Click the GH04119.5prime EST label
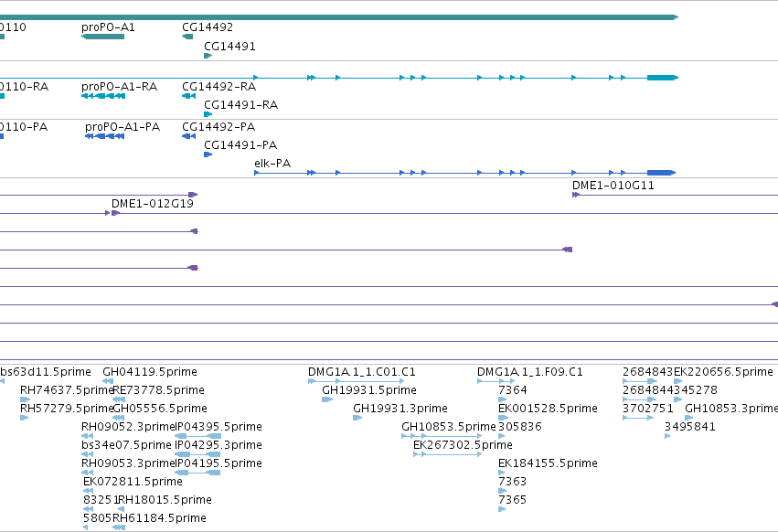 point(150,372)
